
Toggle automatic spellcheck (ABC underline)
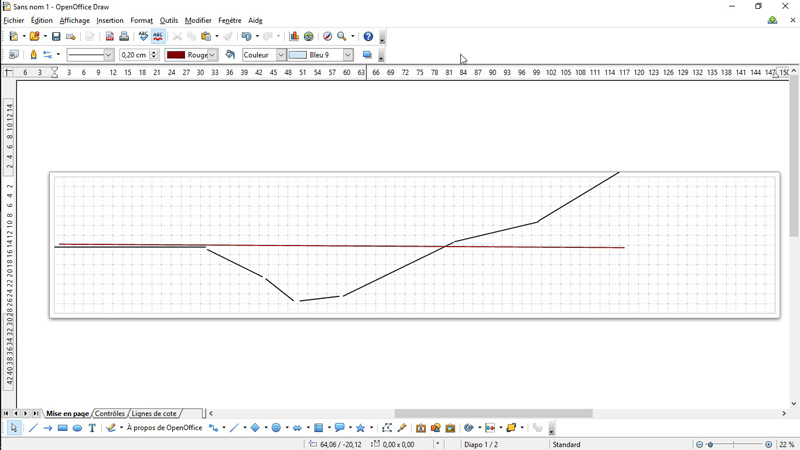(x=158, y=37)
